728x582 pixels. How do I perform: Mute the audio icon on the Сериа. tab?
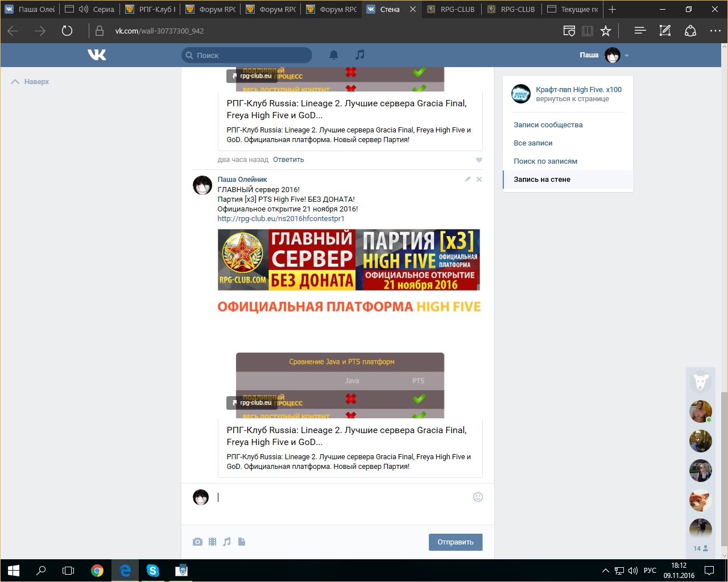coord(84,9)
